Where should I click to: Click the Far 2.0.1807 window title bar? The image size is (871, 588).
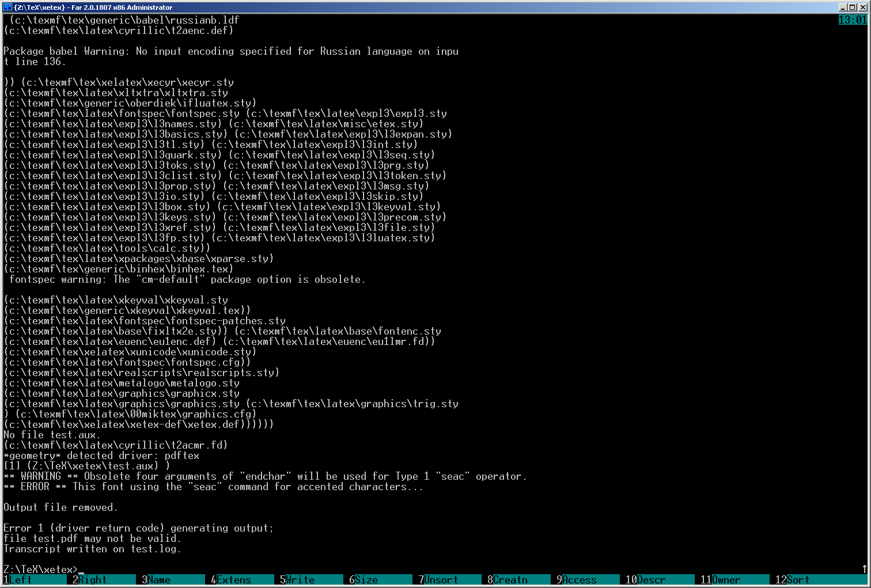coord(403,7)
